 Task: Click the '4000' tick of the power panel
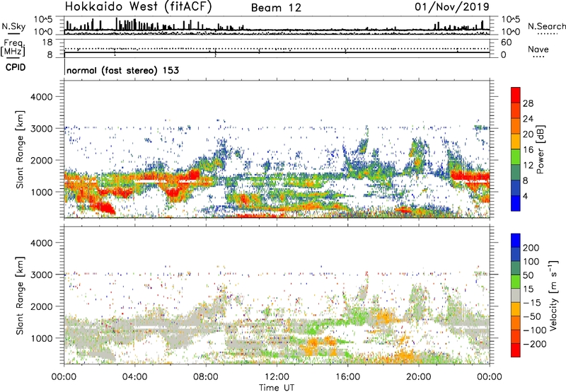(x=42, y=97)
